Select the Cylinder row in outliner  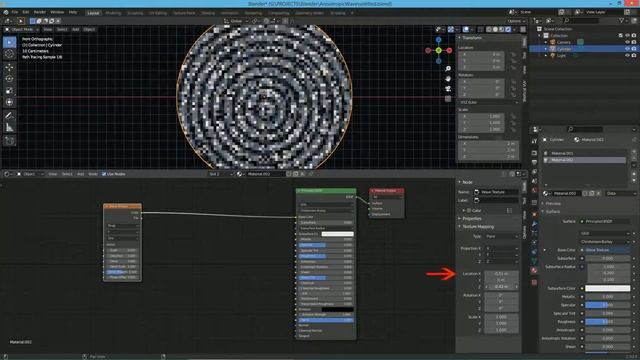pos(583,49)
